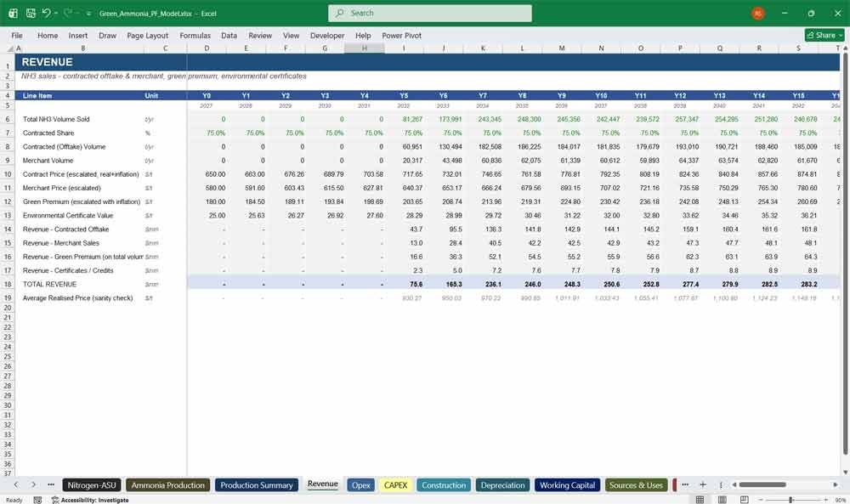Viewport: 850px width, 504px height.
Task: Select the Revenue sheet tab
Action: (x=322, y=484)
